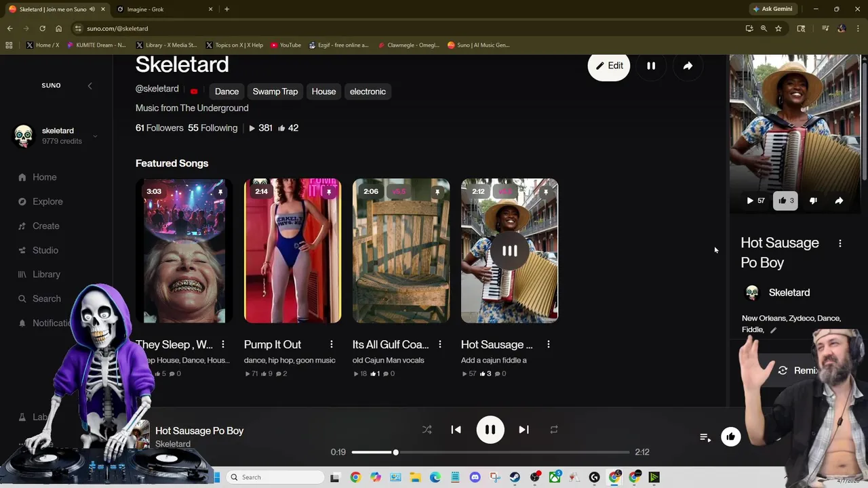Open a new Chrome tab
Image resolution: width=868 pixels, height=488 pixels.
click(x=226, y=9)
